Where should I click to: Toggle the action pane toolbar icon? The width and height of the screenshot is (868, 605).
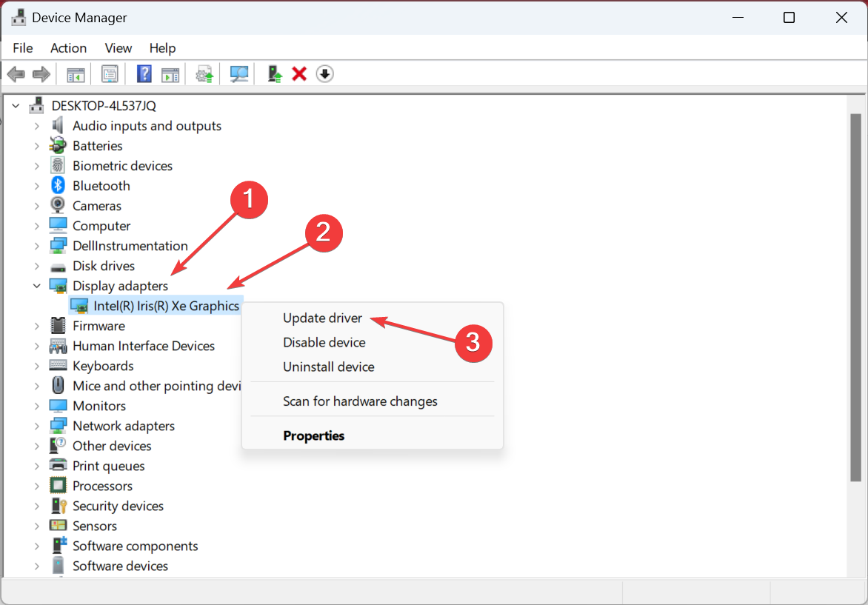(170, 74)
